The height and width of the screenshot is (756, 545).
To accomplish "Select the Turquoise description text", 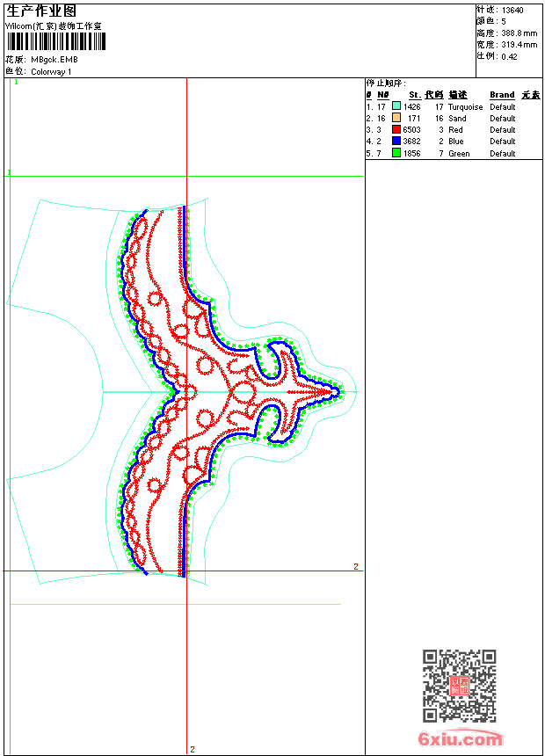I will tap(465, 106).
